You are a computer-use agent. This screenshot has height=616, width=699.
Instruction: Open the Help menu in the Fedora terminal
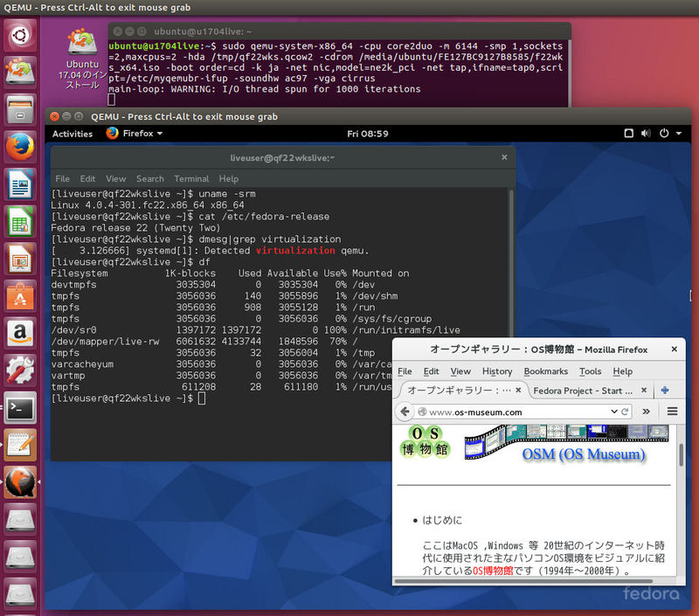pyautogui.click(x=228, y=179)
